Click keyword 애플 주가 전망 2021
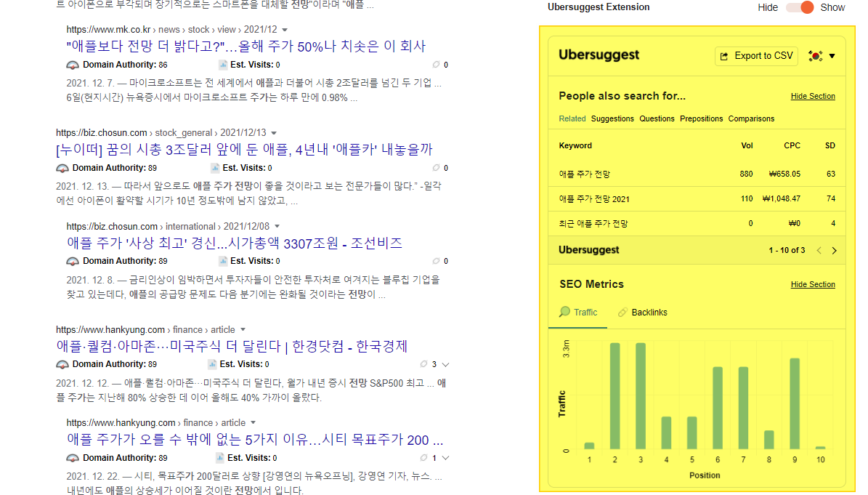Screen dimensions: 868x495 point(594,198)
